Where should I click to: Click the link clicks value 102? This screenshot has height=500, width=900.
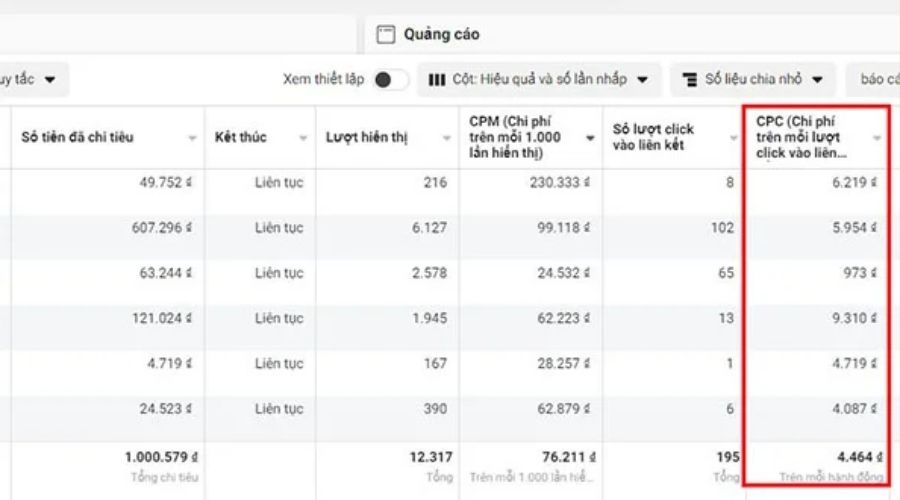pos(723,228)
